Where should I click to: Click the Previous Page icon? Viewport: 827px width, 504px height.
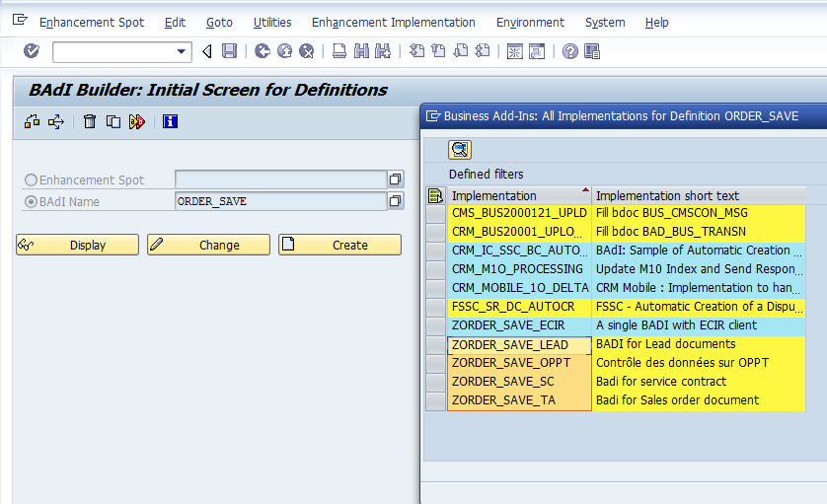click(x=438, y=51)
